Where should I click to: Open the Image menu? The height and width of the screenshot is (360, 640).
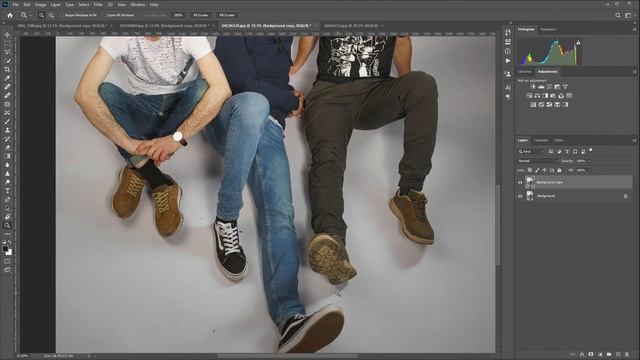tap(40, 4)
